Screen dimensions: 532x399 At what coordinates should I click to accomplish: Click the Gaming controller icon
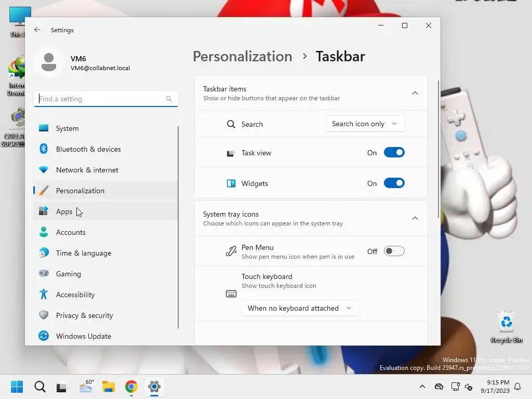(44, 273)
